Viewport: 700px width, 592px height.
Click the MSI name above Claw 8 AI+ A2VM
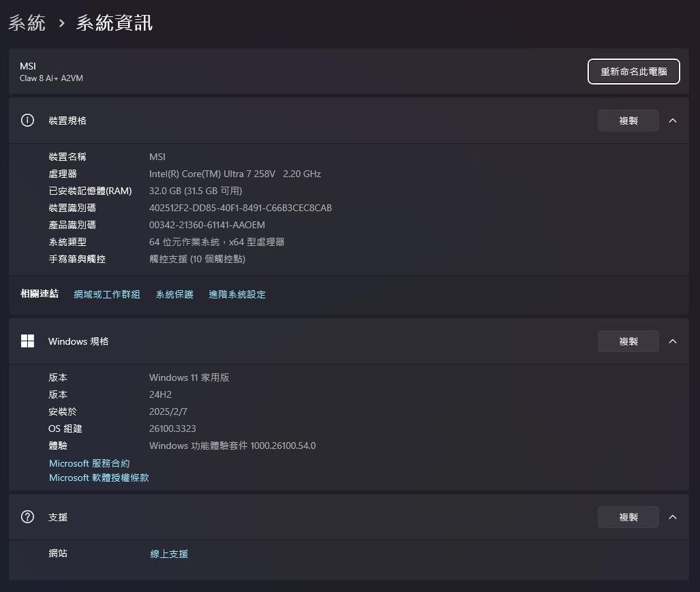click(x=28, y=66)
